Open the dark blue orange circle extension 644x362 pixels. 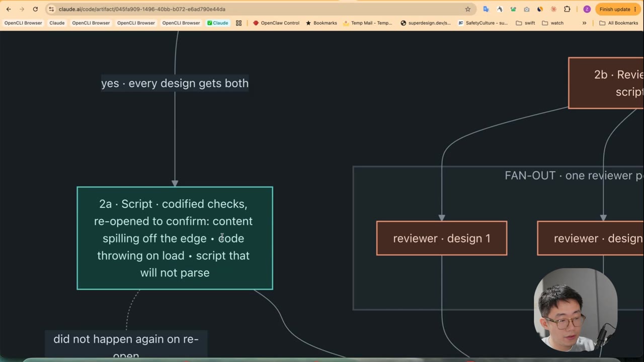pyautogui.click(x=540, y=9)
